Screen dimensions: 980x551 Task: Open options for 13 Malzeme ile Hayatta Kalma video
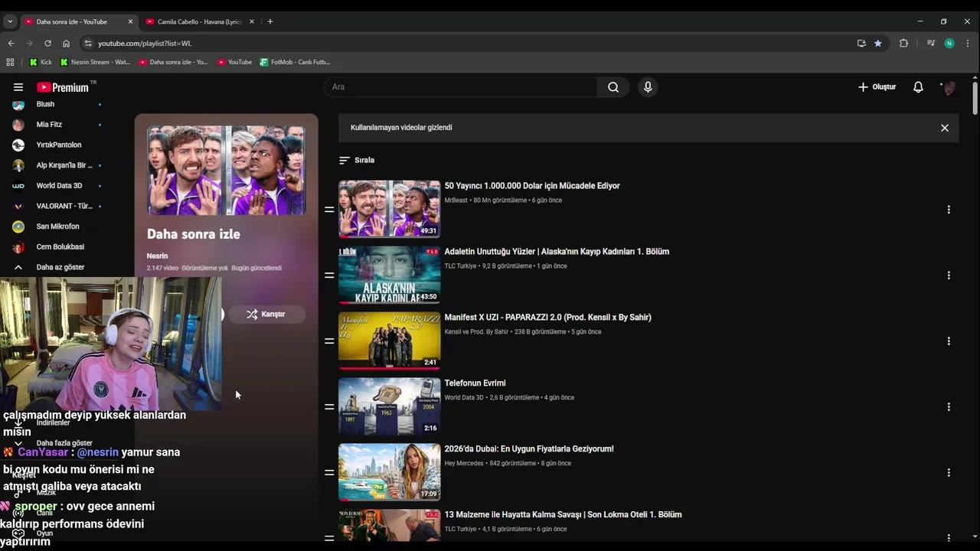point(949,538)
